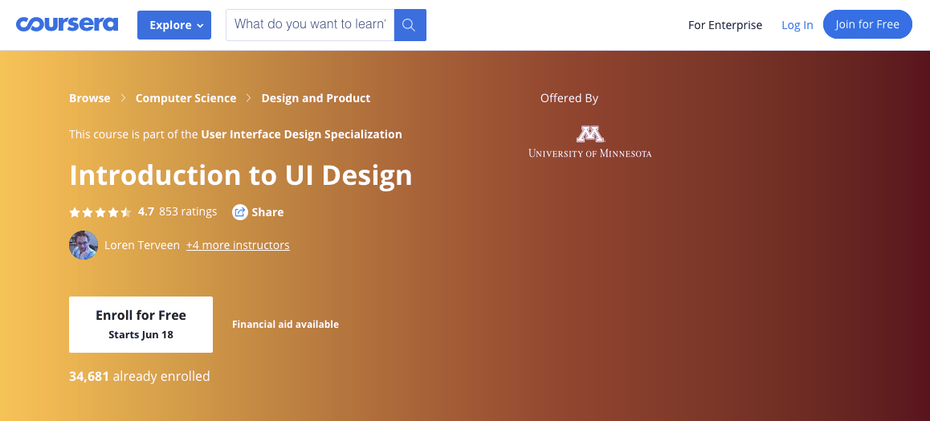The height and width of the screenshot is (421, 930).
Task: Click the Log In link
Action: click(797, 25)
